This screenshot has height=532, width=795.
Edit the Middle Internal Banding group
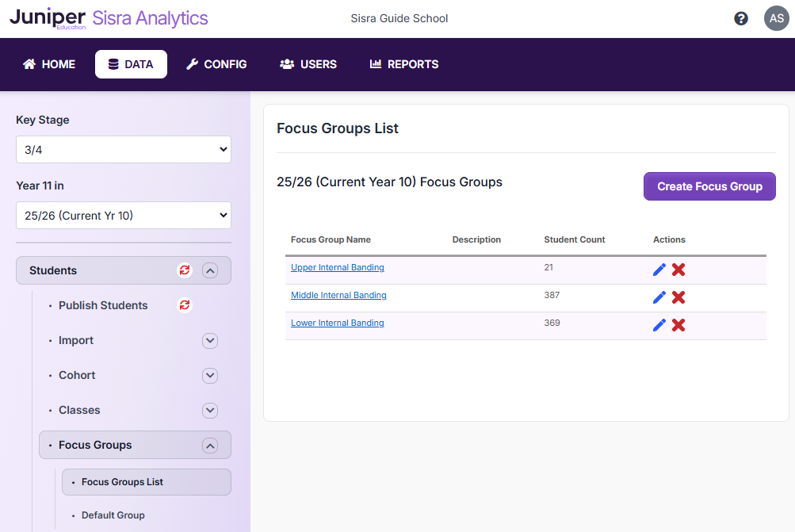pyautogui.click(x=659, y=297)
